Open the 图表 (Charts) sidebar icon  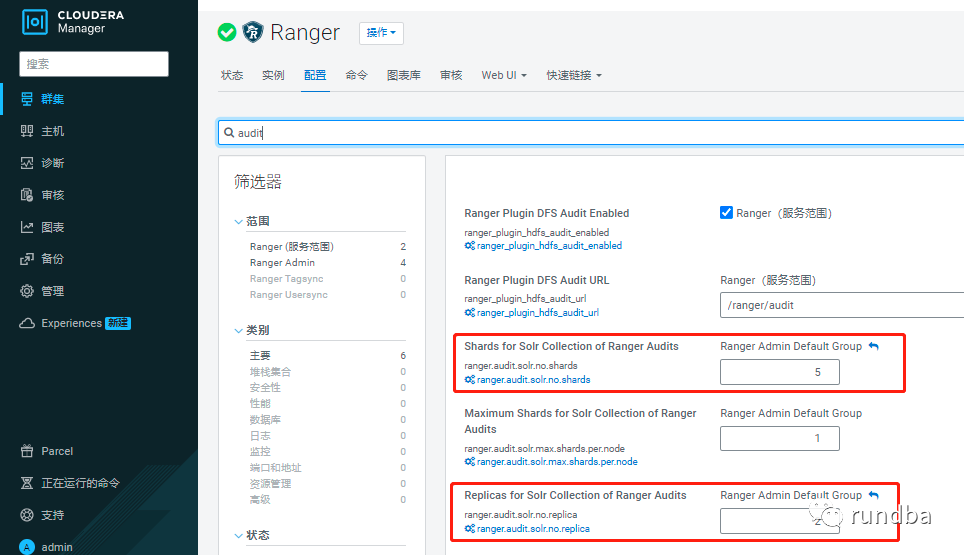click(26, 227)
